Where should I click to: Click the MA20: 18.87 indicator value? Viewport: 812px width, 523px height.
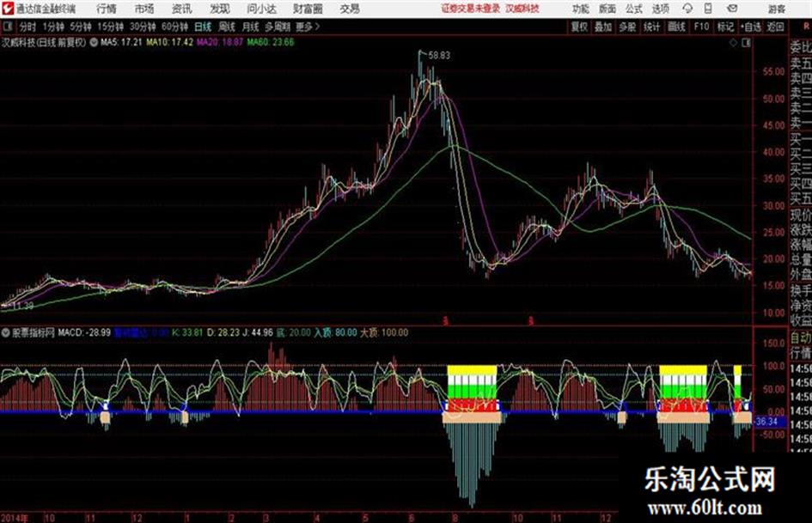(220, 42)
